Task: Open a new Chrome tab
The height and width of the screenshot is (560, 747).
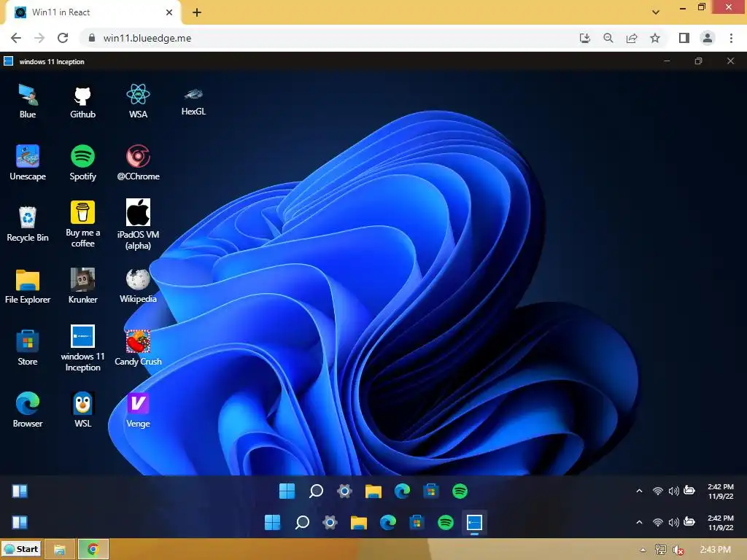Action: (x=197, y=13)
